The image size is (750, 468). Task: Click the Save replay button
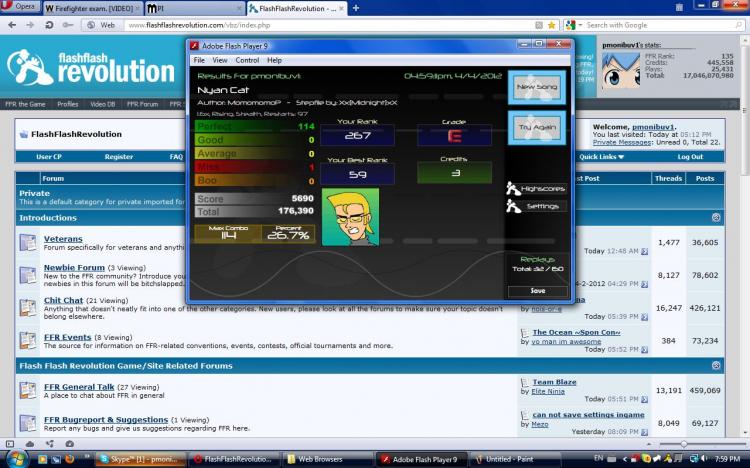pos(538,290)
